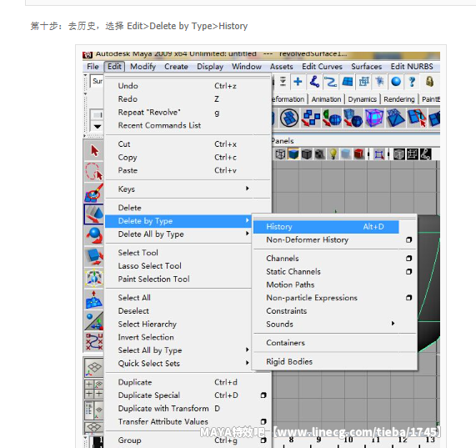Toggle the selection lock padlock icon

click(429, 82)
